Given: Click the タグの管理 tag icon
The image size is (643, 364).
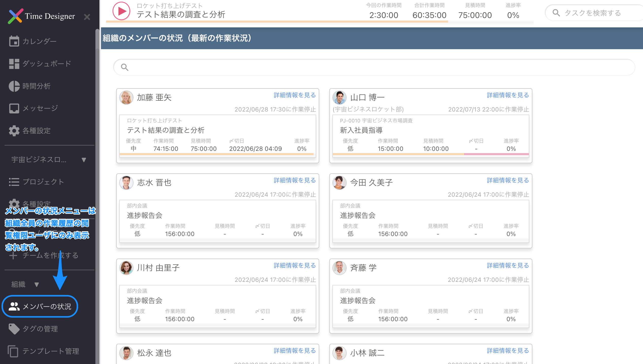Looking at the screenshot, I should pyautogui.click(x=14, y=329).
